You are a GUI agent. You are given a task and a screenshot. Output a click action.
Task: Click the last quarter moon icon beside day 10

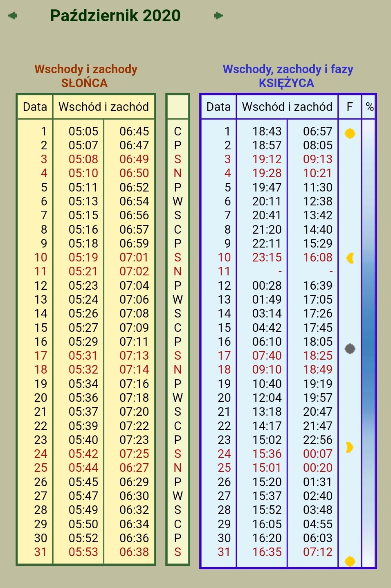point(350,258)
